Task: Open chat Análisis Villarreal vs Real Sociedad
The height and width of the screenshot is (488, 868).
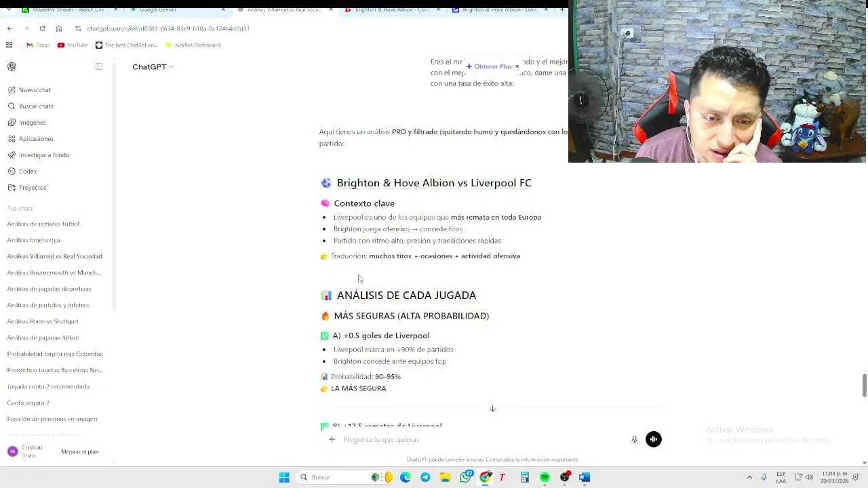Action: pyautogui.click(x=55, y=256)
